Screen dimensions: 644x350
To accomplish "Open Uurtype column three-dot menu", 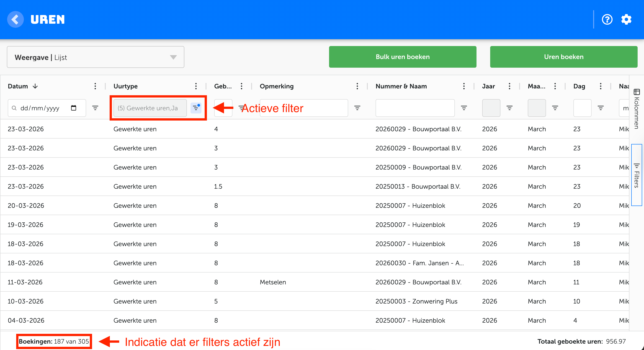I will click(x=196, y=86).
